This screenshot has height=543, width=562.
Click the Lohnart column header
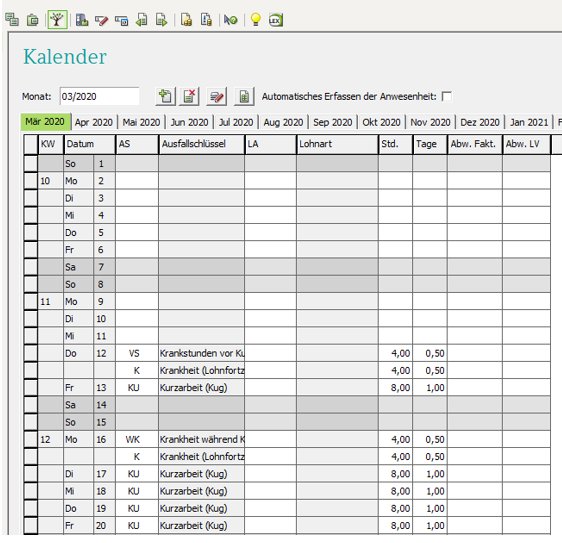tap(337, 144)
